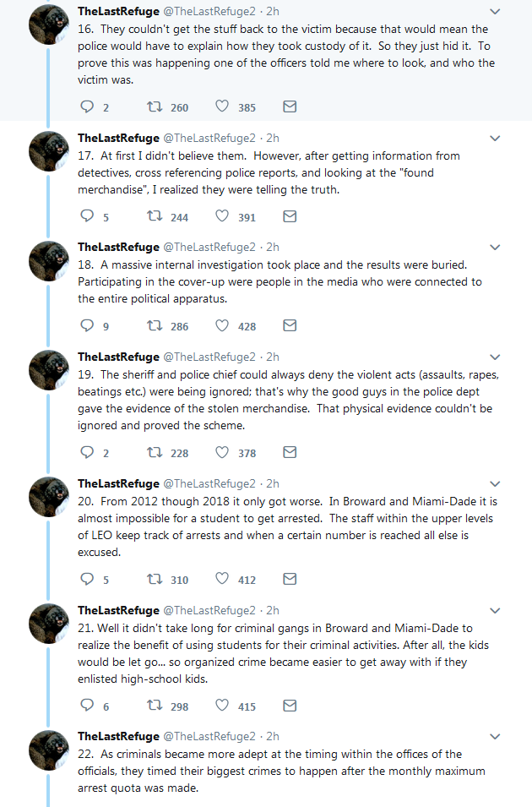Toggle retweet on tweet 18 with 286 retweets

pyautogui.click(x=155, y=325)
